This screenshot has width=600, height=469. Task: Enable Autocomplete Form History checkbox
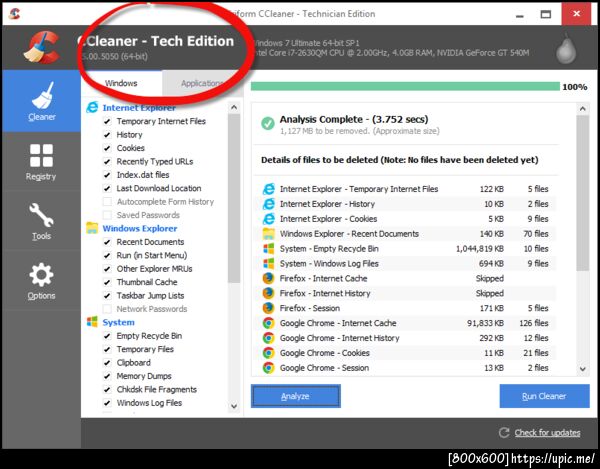pyautogui.click(x=107, y=202)
